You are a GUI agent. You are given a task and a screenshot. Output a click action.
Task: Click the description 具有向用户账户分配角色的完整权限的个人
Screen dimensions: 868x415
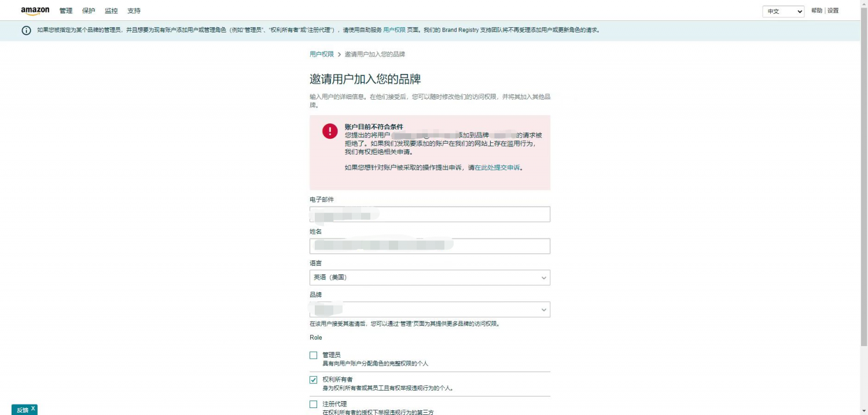(376, 363)
